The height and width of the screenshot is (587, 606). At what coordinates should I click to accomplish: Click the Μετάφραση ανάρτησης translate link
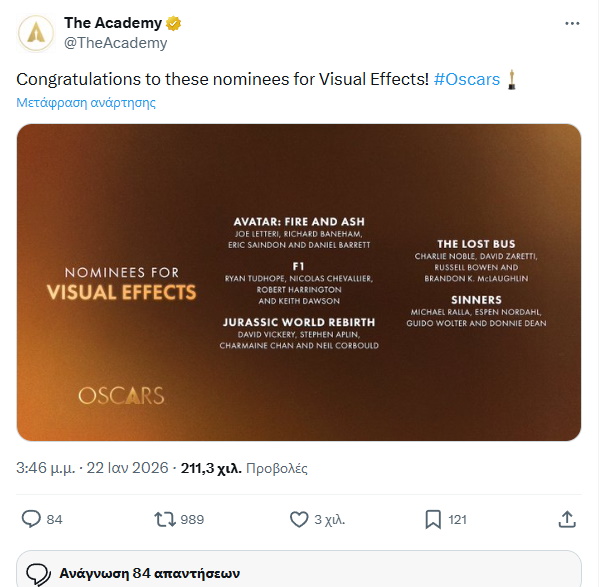(x=86, y=102)
